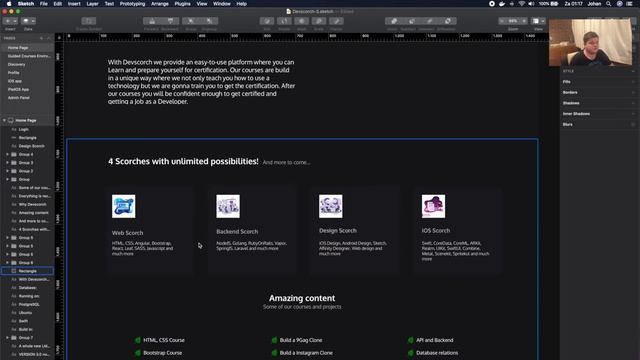The height and width of the screenshot is (360, 640).
Task: Expand the Group 7 layer
Action: pos(7,338)
